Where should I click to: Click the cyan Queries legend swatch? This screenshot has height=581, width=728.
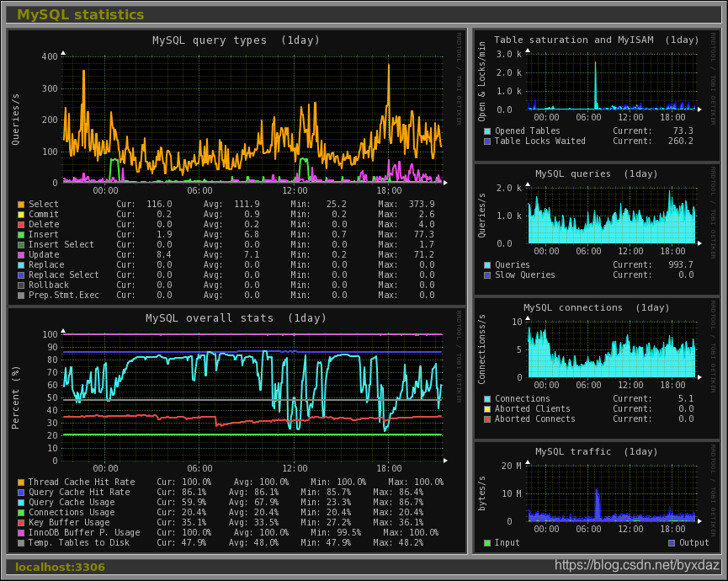pyautogui.click(x=487, y=265)
